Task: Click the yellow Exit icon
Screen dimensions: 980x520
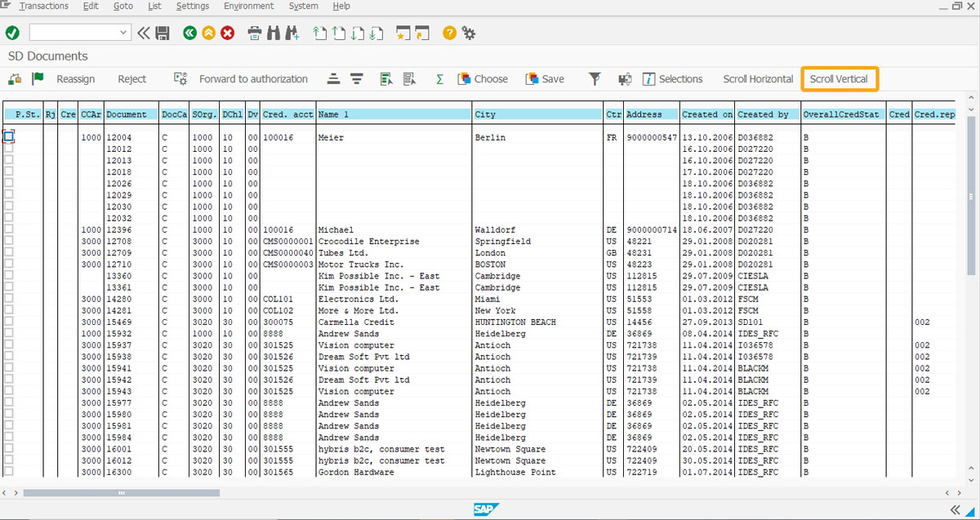Action: pyautogui.click(x=208, y=33)
